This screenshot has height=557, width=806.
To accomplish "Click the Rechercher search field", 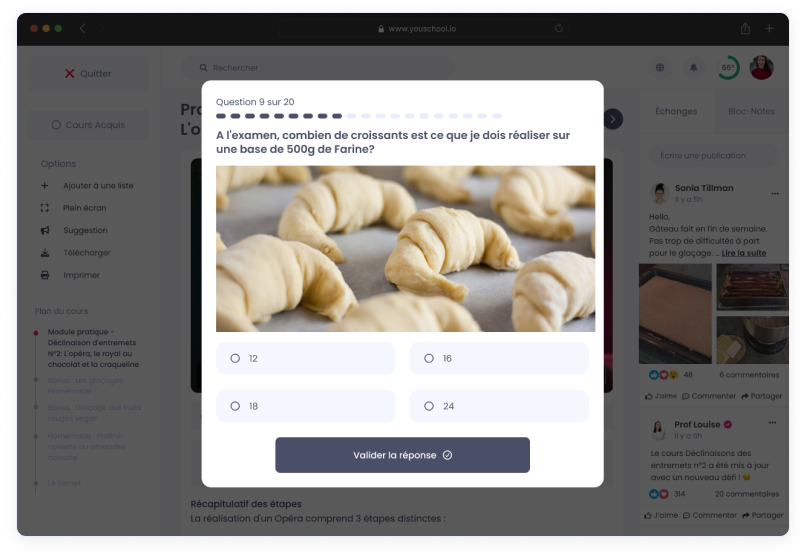I will coord(318,68).
